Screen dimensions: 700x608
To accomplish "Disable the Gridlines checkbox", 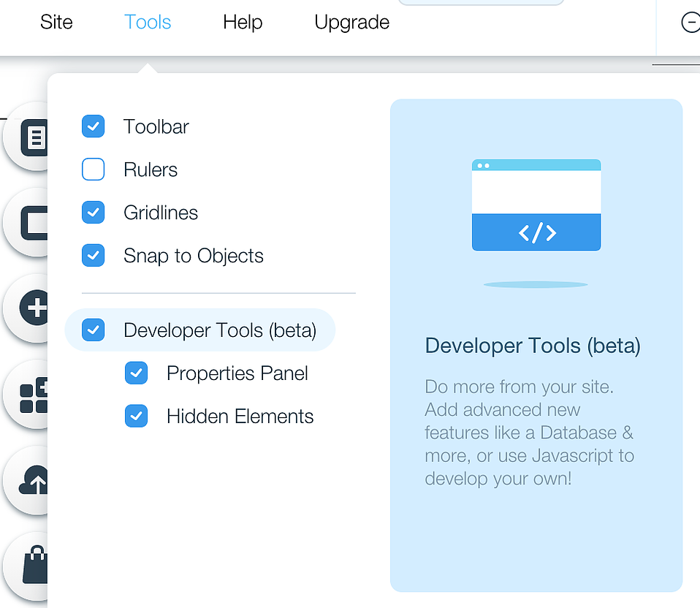I will click(x=94, y=212).
